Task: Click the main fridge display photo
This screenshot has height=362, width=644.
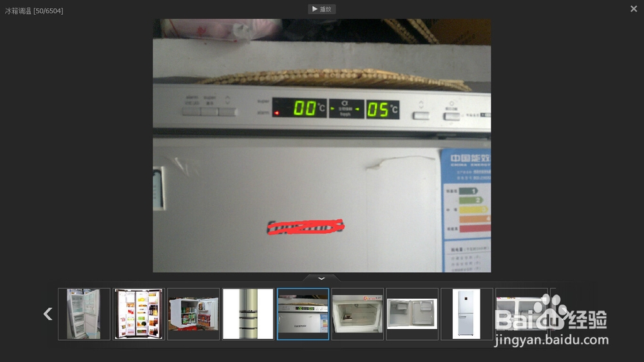Action: coord(321,146)
